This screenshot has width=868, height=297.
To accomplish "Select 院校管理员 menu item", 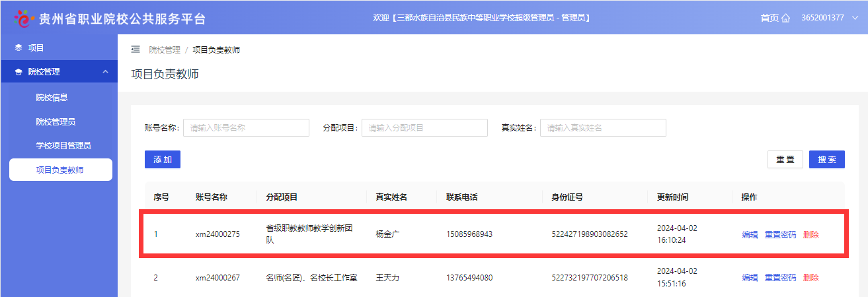I will (56, 121).
